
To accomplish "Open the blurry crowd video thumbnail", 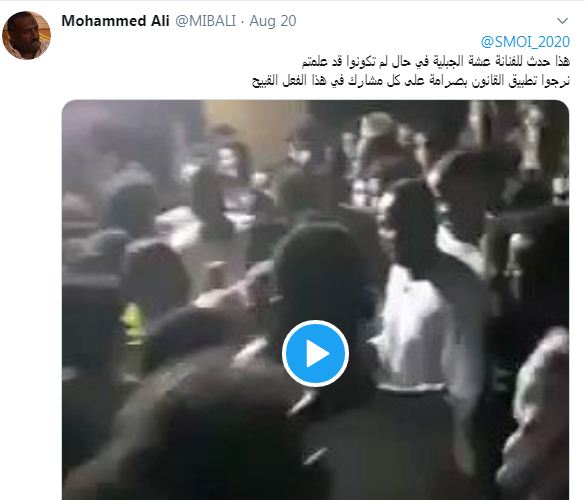I will click(315, 300).
